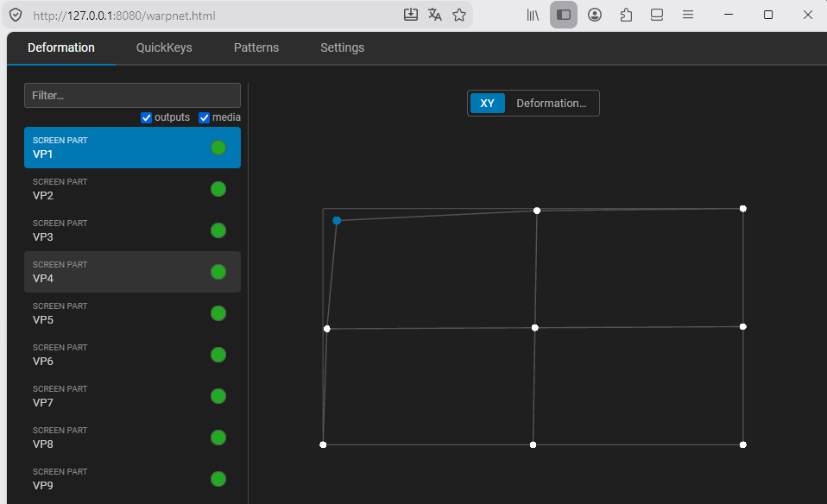This screenshot has height=504, width=827.
Task: Open the browser hamburger menu
Action: pyautogui.click(x=688, y=15)
